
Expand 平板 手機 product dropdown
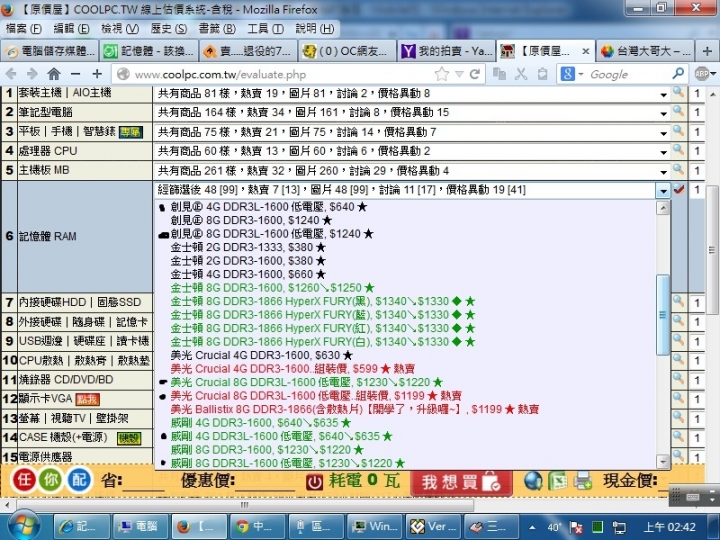664,133
